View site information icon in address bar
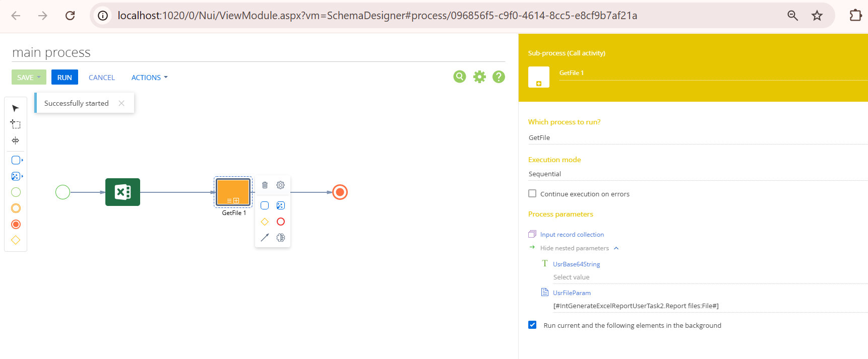Image resolution: width=868 pixels, height=359 pixels. click(103, 16)
